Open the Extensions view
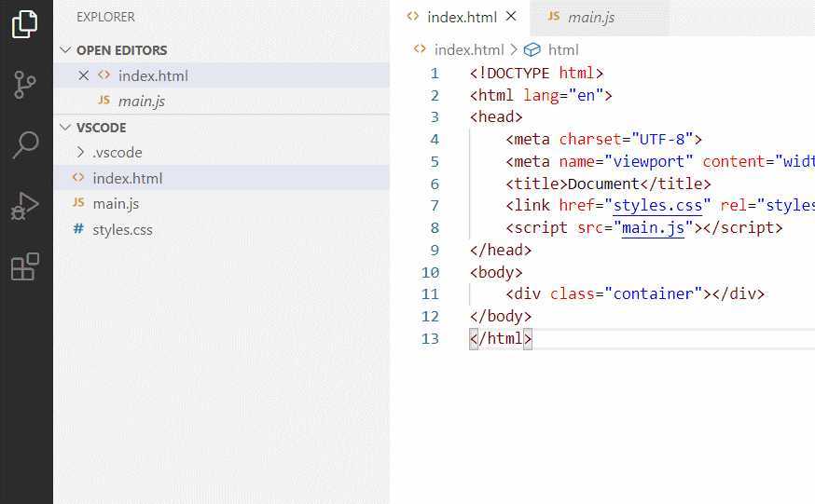 click(x=25, y=266)
